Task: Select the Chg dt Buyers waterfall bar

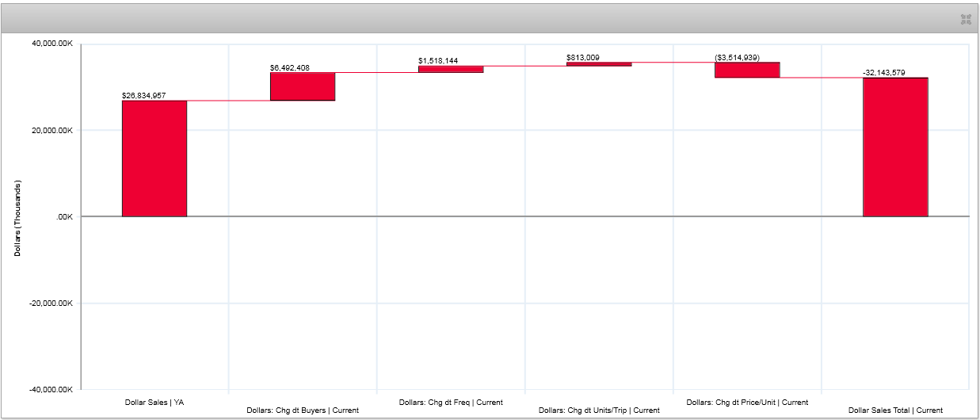Action: [x=303, y=86]
